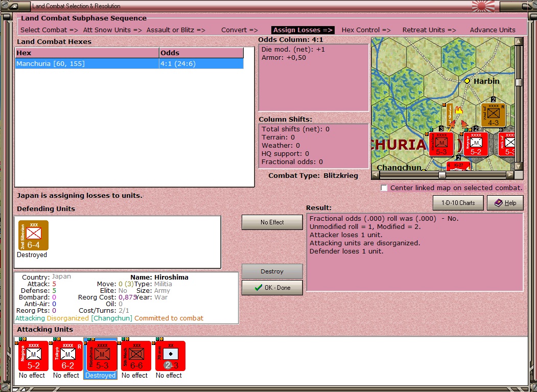Image resolution: width=537 pixels, height=392 pixels.
Task: Select the Tokyo 6-2 attacking unit counter
Action: click(x=67, y=356)
